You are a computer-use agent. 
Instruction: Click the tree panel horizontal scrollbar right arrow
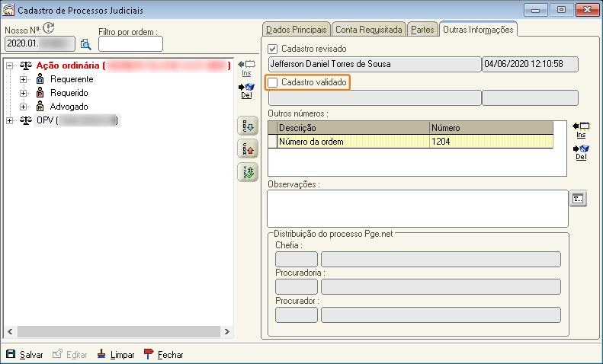[227, 331]
